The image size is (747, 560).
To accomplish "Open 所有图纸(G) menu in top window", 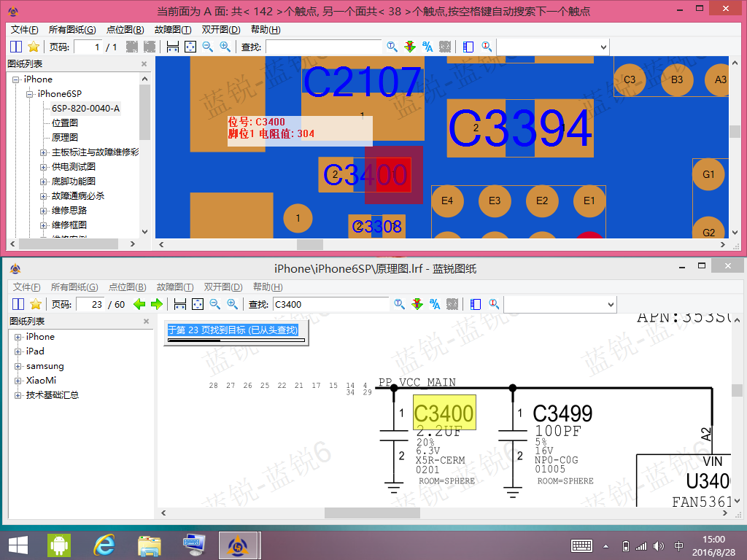I will coord(72,29).
